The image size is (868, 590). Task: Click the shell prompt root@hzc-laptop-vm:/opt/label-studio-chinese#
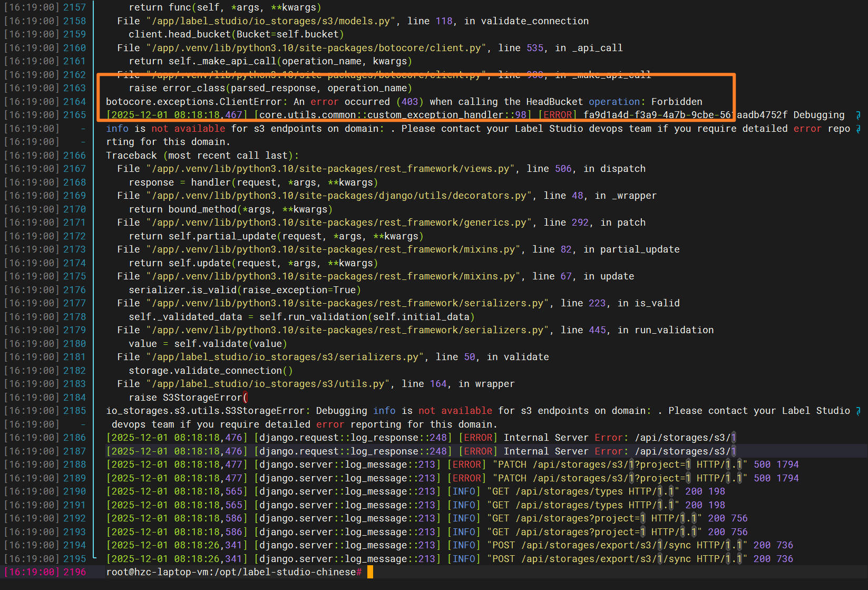(234, 572)
